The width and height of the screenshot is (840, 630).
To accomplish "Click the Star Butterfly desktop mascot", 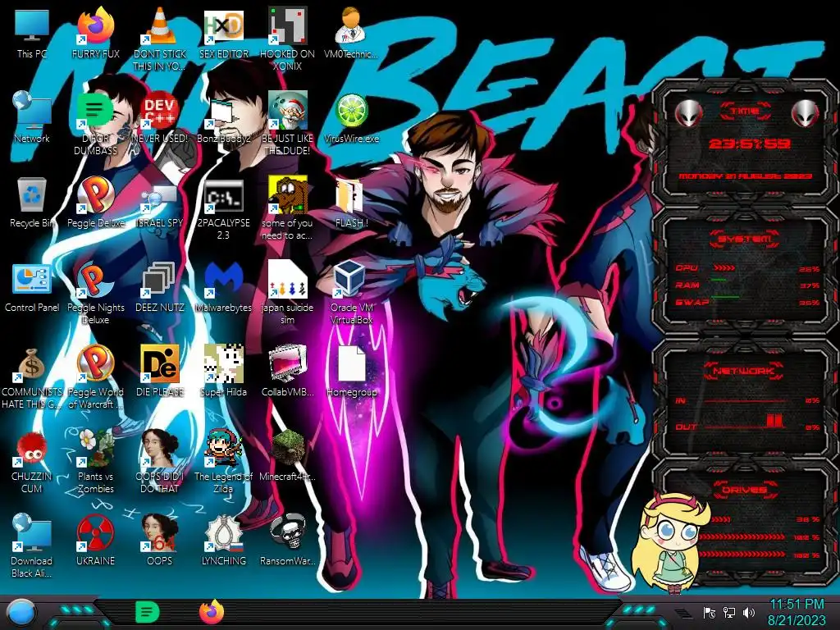I will tap(672, 543).
